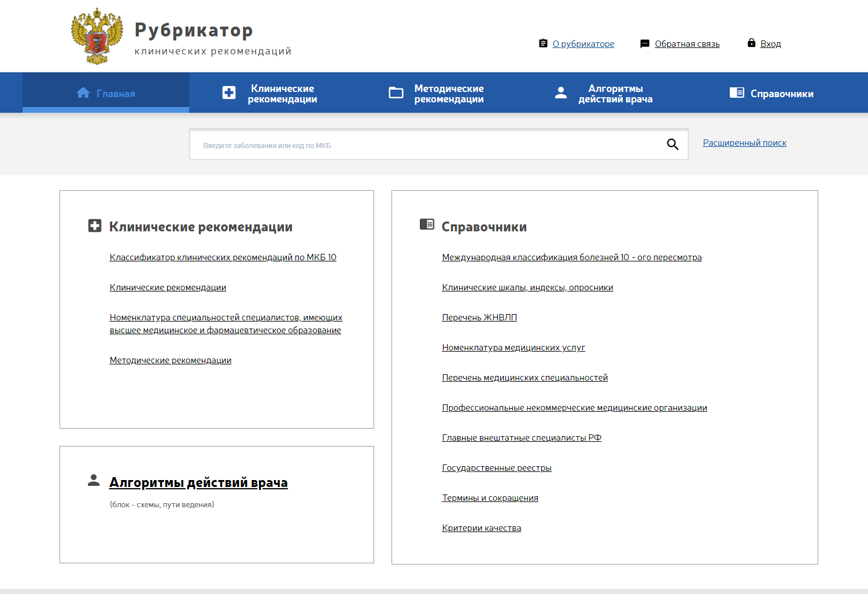Click the medical cross icon in navigation bar
This screenshot has width=868, height=594.
[229, 93]
